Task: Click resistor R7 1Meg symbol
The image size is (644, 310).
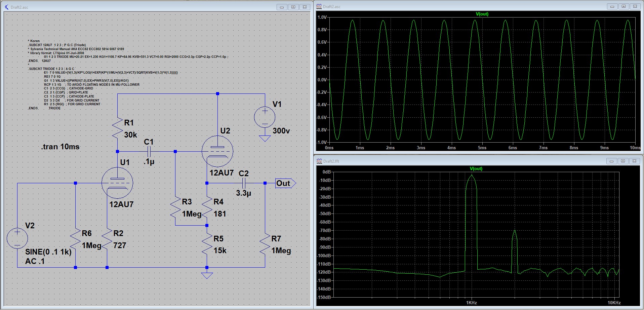Action: point(265,244)
